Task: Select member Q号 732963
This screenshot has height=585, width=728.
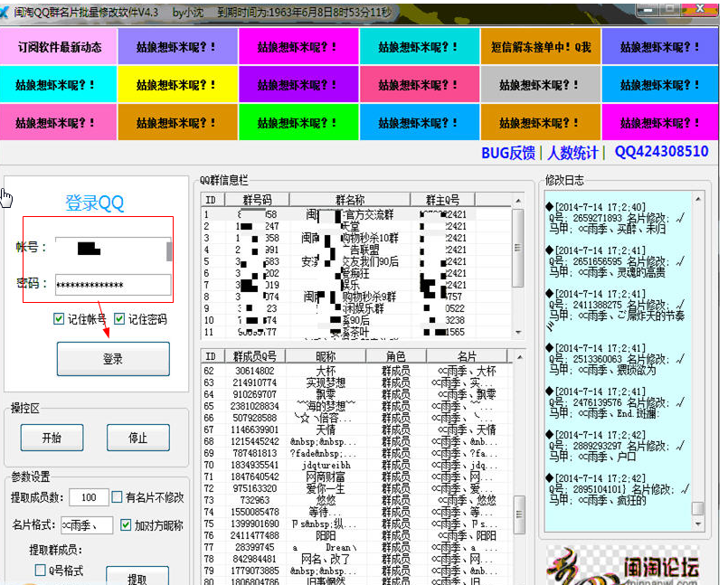Action: coord(356,500)
